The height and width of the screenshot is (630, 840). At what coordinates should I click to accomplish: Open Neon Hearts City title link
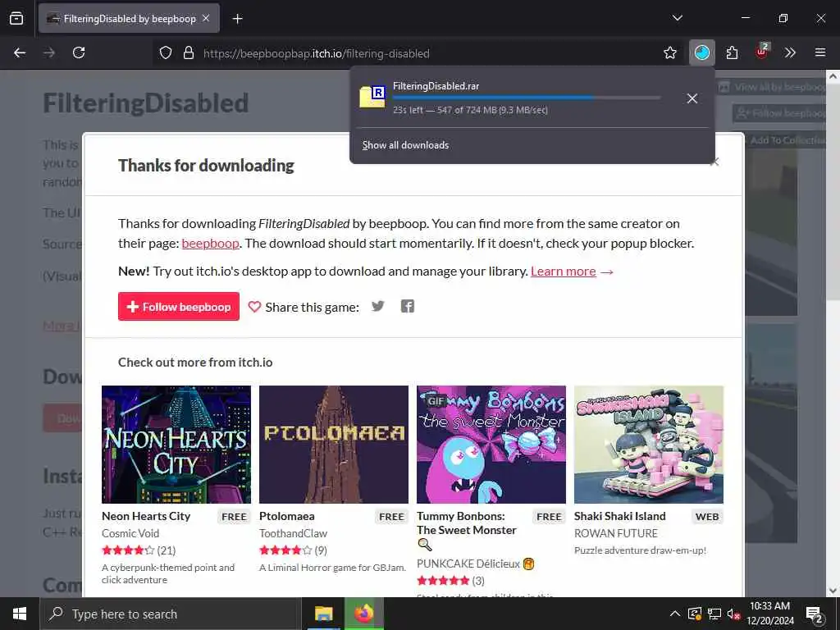pos(146,516)
